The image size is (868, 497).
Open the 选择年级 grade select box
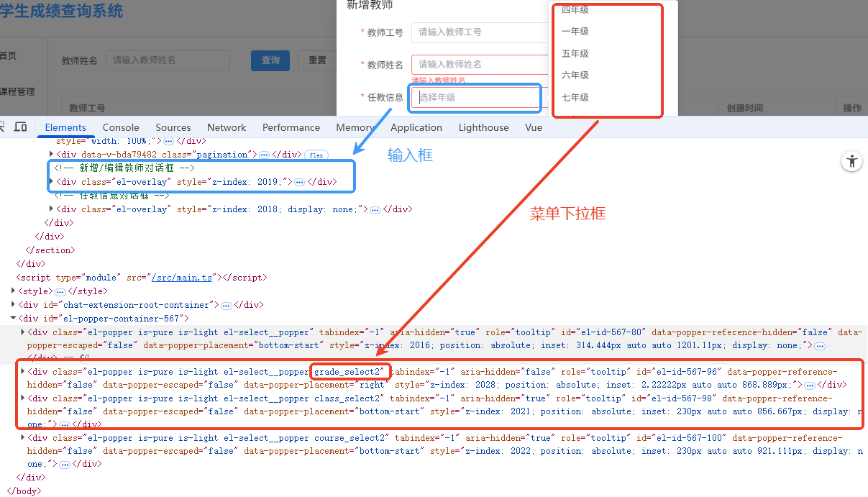[x=476, y=98]
